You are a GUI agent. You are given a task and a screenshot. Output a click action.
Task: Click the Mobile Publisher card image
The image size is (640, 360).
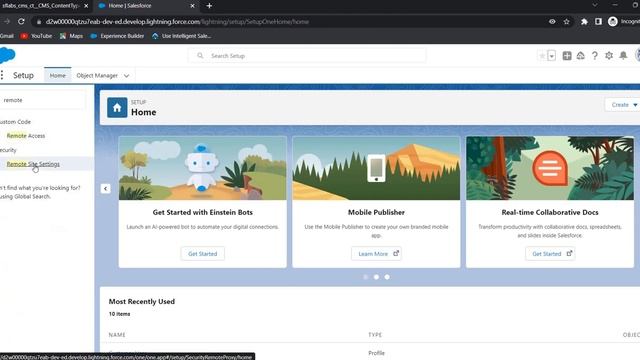tap(376, 168)
